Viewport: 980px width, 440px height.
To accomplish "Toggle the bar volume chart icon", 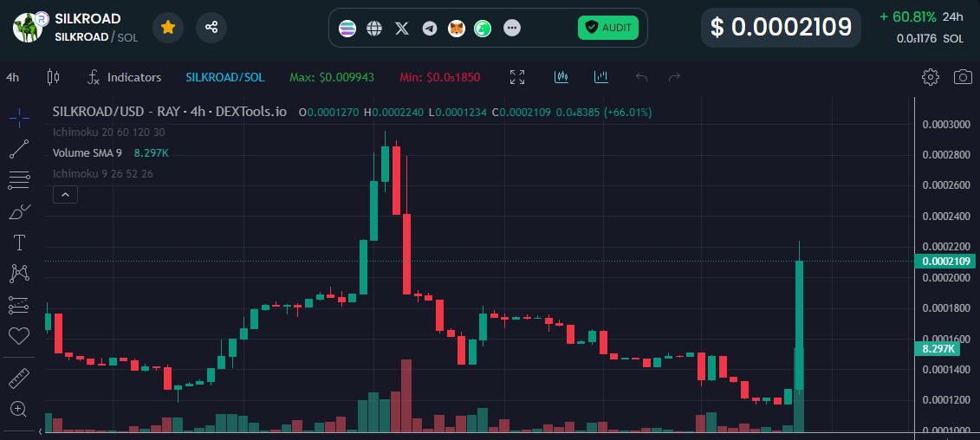I will click(x=601, y=77).
